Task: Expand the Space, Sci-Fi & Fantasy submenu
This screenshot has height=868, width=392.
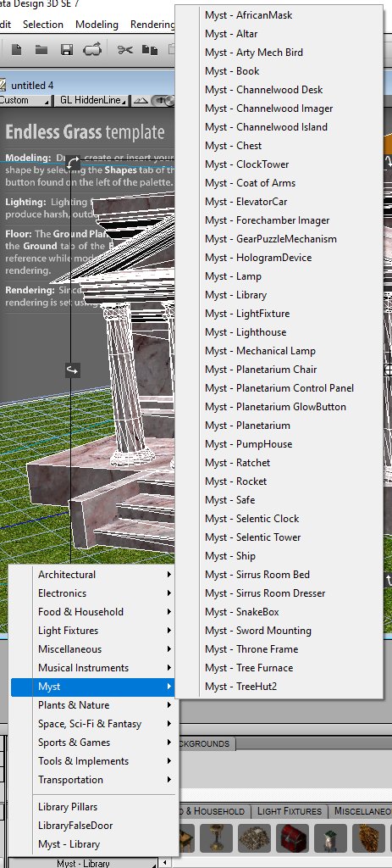Action: point(93,724)
